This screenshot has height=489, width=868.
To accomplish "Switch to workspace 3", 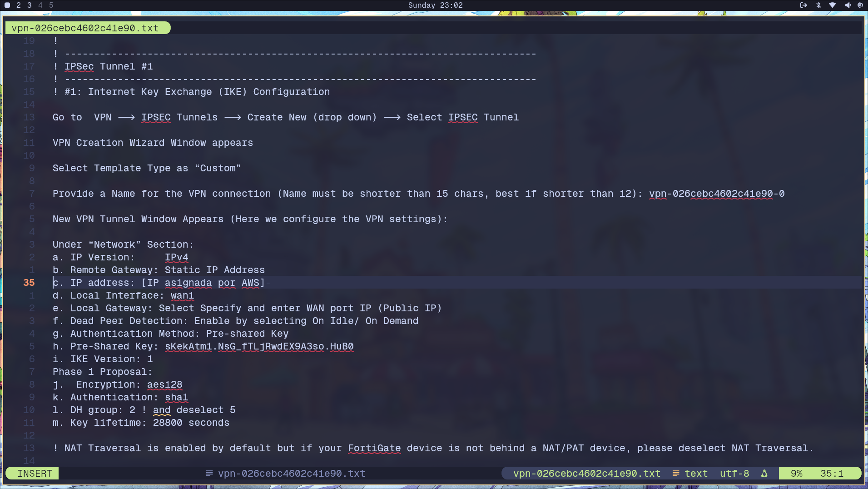I will (x=30, y=5).
